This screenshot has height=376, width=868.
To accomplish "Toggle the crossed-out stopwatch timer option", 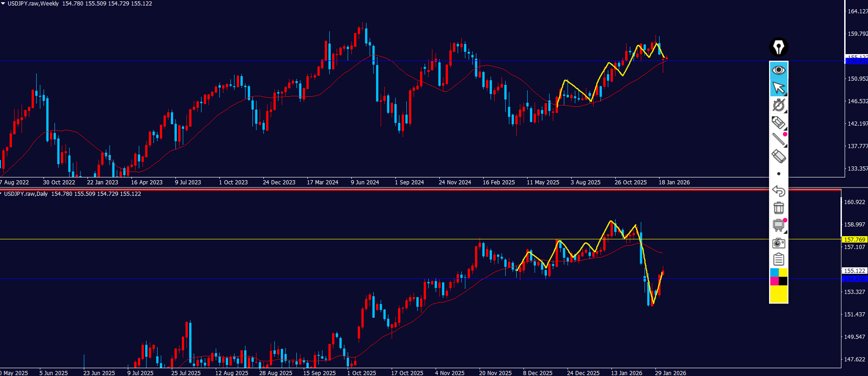I will (x=778, y=105).
